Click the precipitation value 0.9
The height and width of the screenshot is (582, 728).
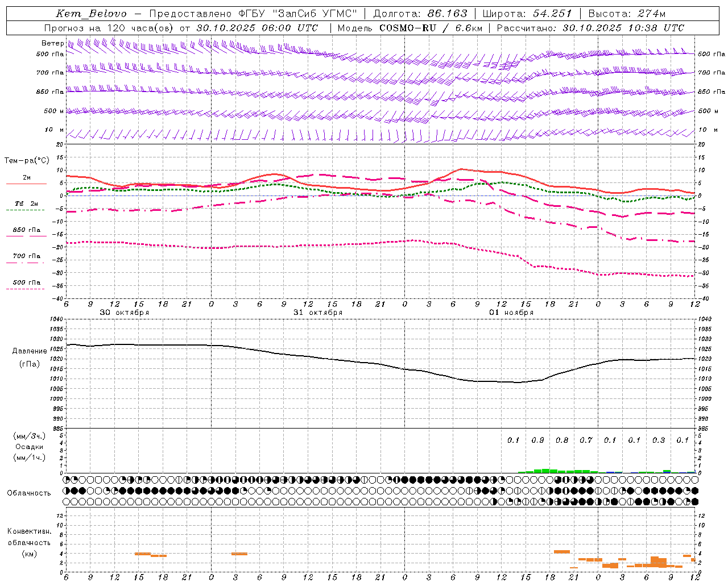click(537, 440)
